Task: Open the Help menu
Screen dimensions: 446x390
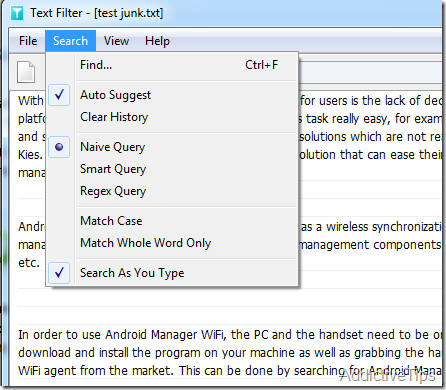Action: [x=157, y=41]
